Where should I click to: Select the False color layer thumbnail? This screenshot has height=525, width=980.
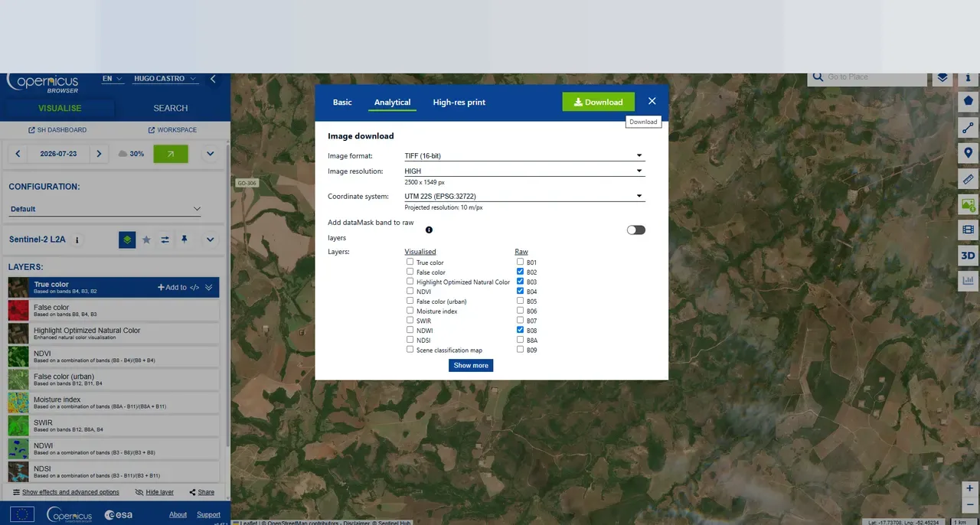tap(18, 311)
